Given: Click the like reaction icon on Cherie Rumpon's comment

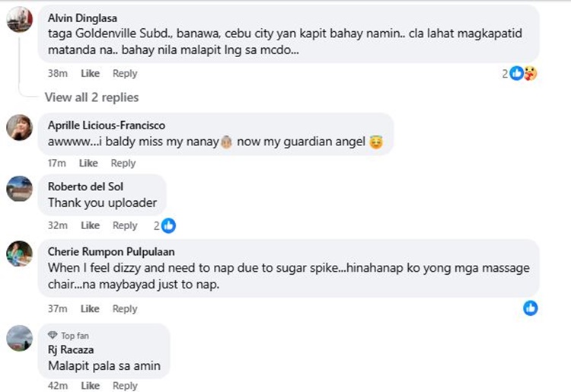Looking at the screenshot, I should pos(531,308).
